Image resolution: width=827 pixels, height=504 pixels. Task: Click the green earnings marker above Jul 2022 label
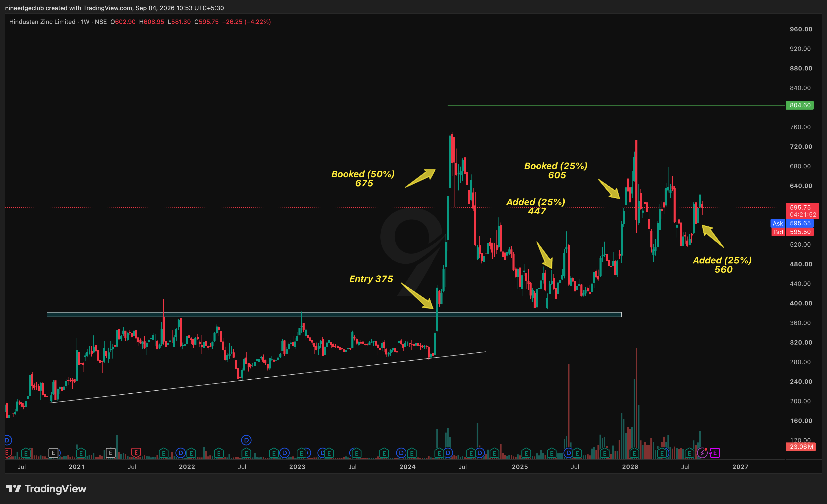[x=246, y=453]
